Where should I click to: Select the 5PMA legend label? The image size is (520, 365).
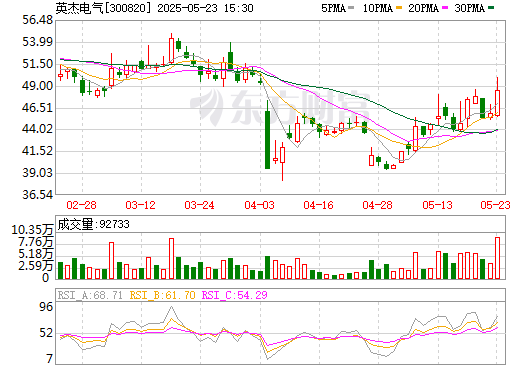pyautogui.click(x=333, y=8)
